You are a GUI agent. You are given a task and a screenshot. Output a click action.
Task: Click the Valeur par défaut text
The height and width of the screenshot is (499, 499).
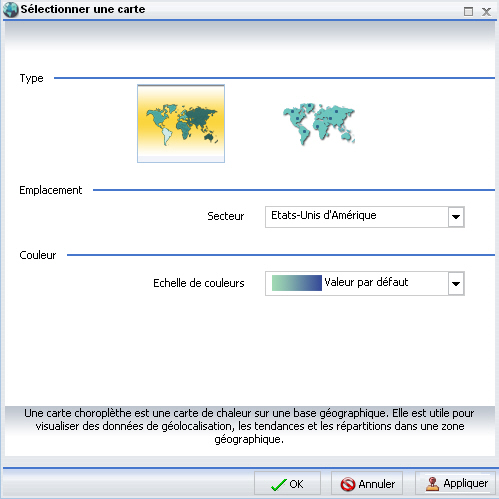coord(366,282)
